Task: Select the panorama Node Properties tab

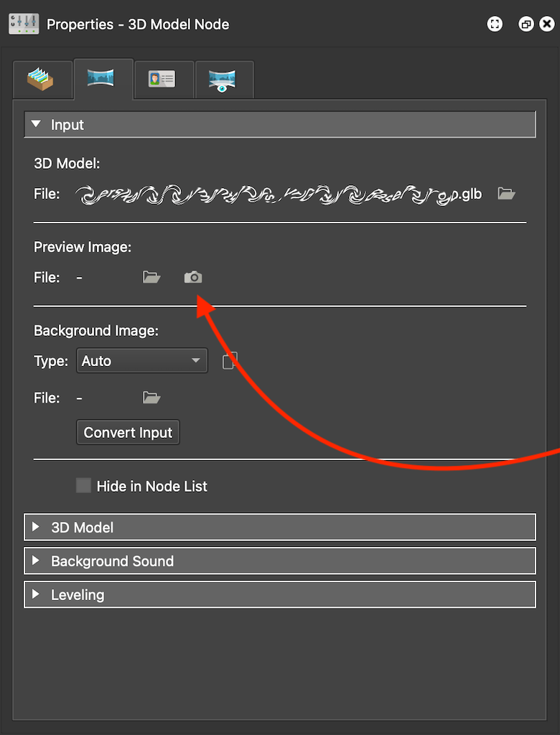Action: [x=103, y=79]
